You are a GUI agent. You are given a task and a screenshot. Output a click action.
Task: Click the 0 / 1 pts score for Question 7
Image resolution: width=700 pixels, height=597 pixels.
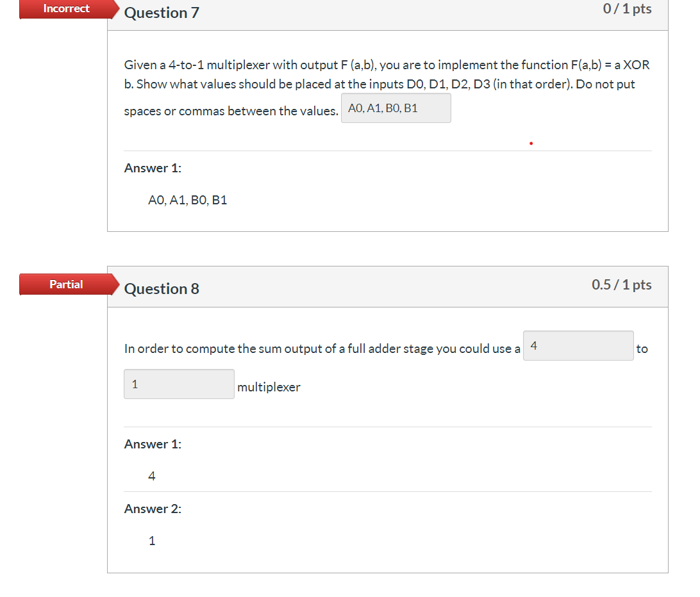coord(626,9)
